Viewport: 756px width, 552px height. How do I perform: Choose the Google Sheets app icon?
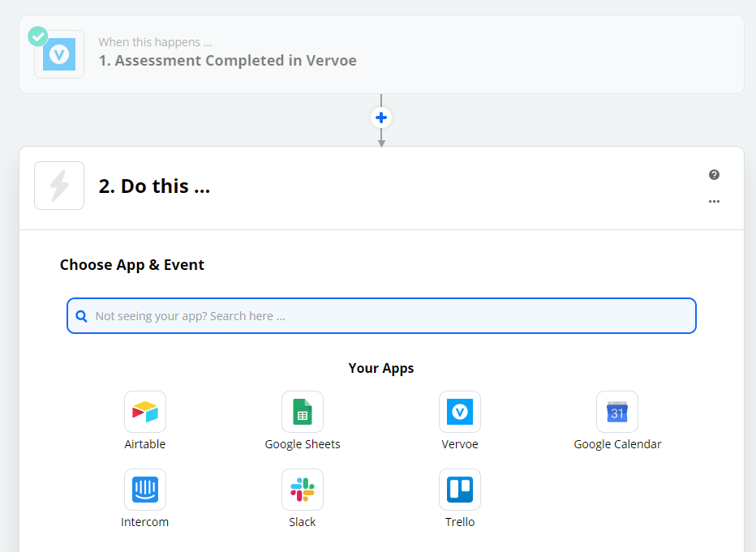pyautogui.click(x=303, y=412)
